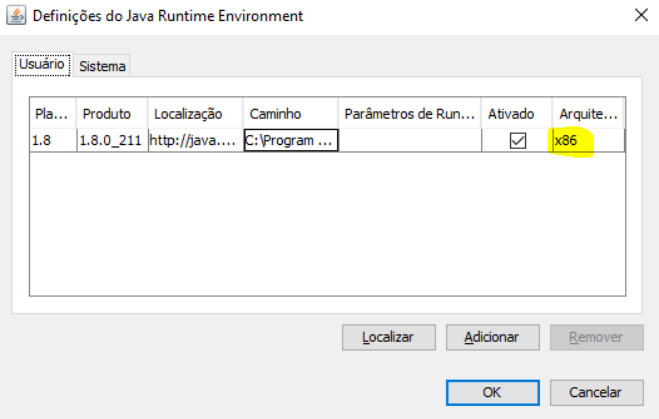Click the Caminho column header
The height and width of the screenshot is (419, 659).
[290, 113]
